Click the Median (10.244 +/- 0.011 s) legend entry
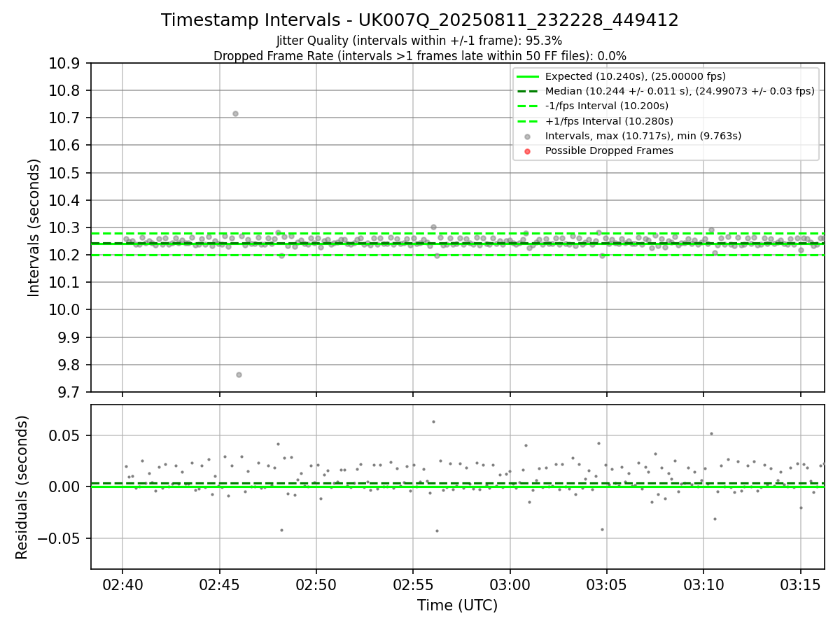The image size is (840, 630). click(680, 92)
